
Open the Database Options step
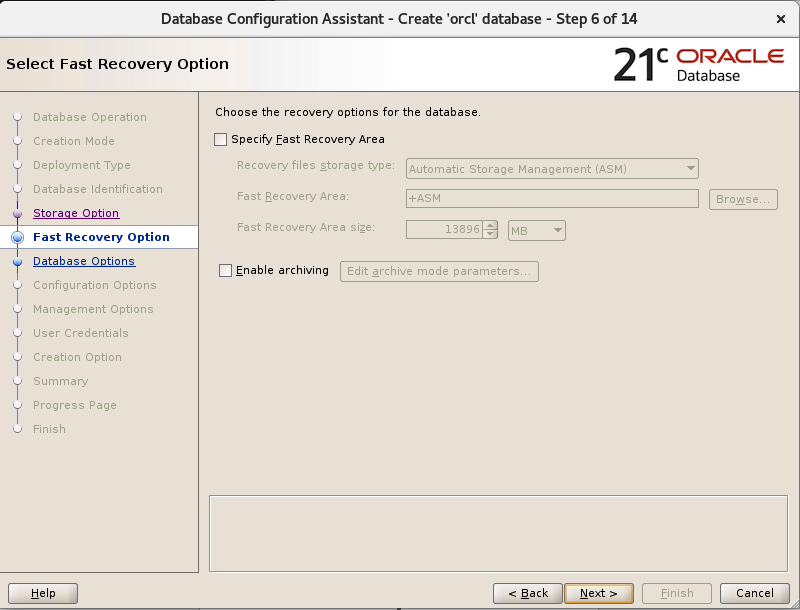point(80,261)
